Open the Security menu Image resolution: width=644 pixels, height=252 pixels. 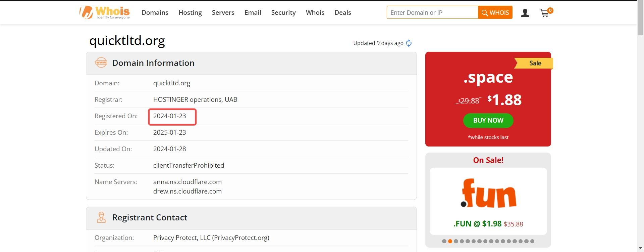283,12
